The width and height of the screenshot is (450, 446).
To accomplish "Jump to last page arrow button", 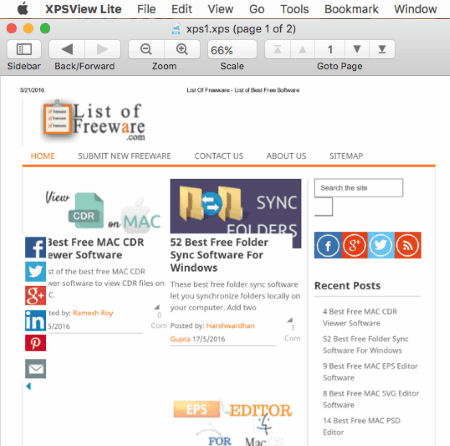I will click(x=382, y=49).
